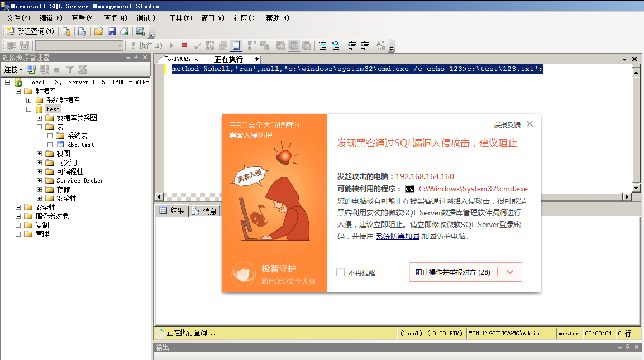Open the 连接 dropdown in Object Explorer

pos(13,69)
